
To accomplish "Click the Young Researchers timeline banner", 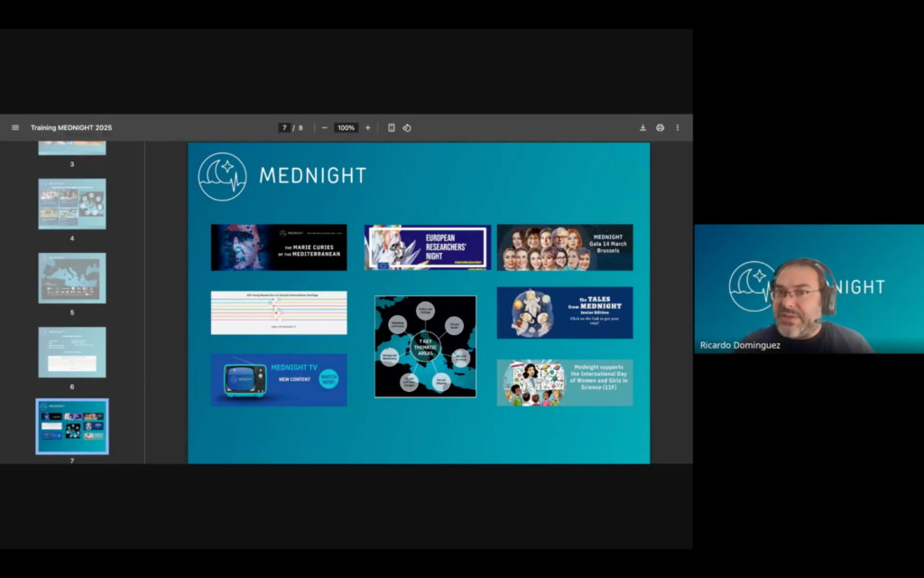I will point(279,312).
